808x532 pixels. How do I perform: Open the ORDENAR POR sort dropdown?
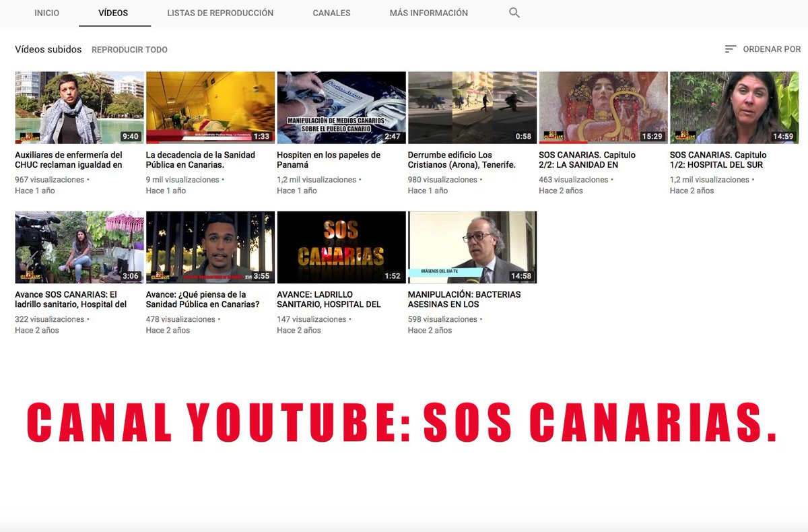(x=763, y=49)
